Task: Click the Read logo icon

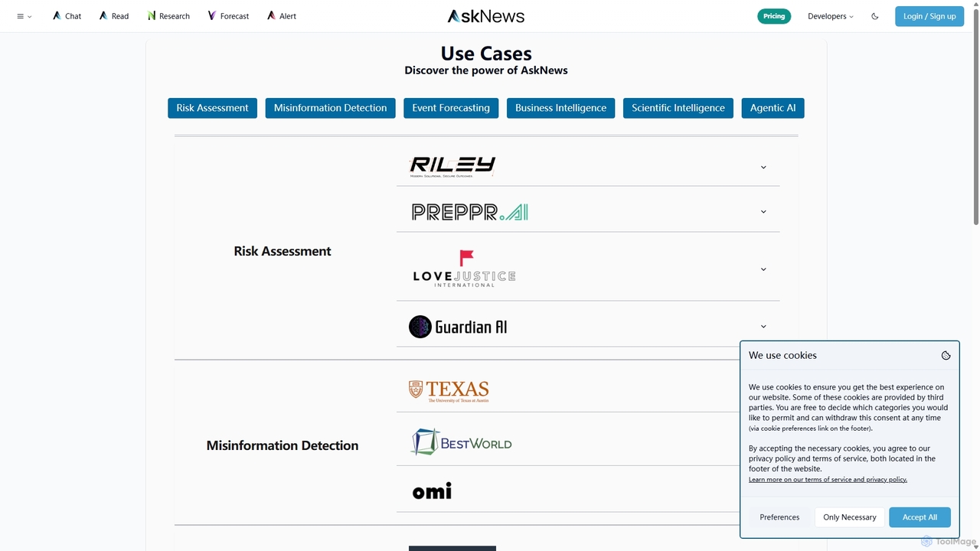Action: 103,15
